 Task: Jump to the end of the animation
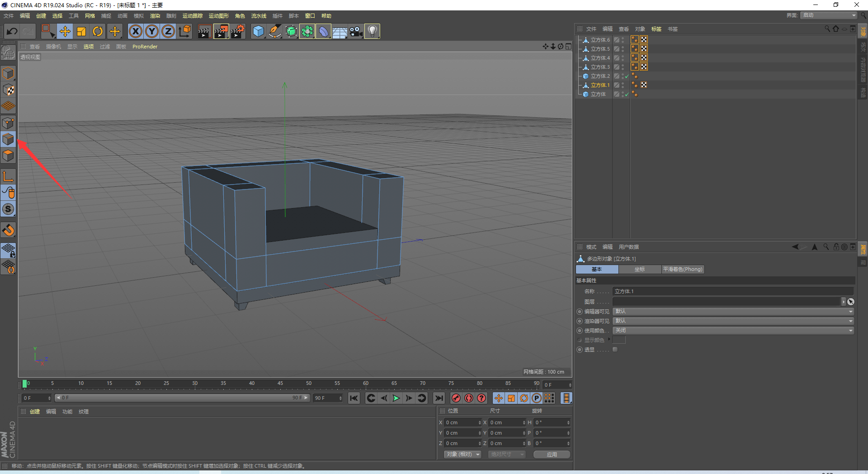[x=439, y=398]
